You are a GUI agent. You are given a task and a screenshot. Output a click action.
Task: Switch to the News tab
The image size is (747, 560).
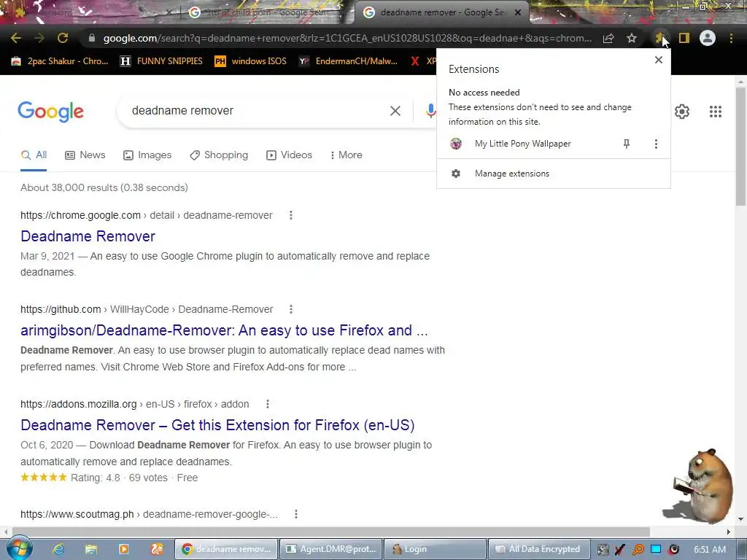85,155
